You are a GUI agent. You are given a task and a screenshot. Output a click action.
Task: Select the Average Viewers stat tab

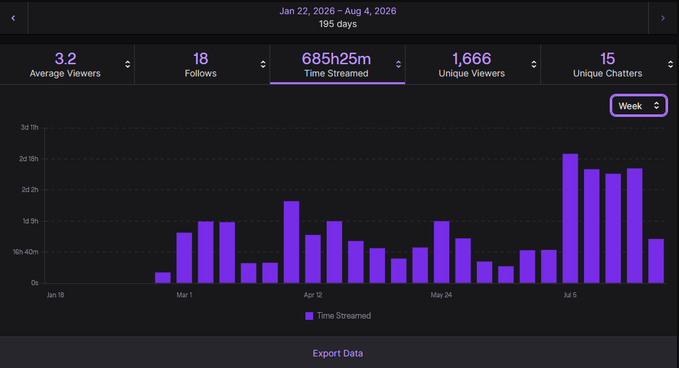click(x=67, y=64)
